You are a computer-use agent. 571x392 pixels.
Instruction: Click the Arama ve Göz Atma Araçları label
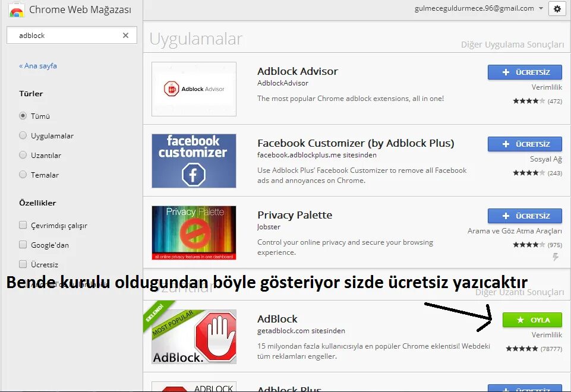pyautogui.click(x=515, y=231)
